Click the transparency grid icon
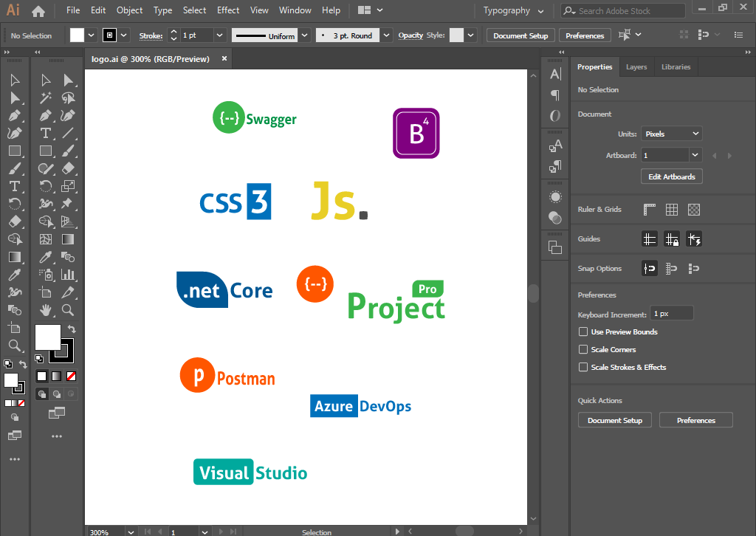 click(694, 210)
